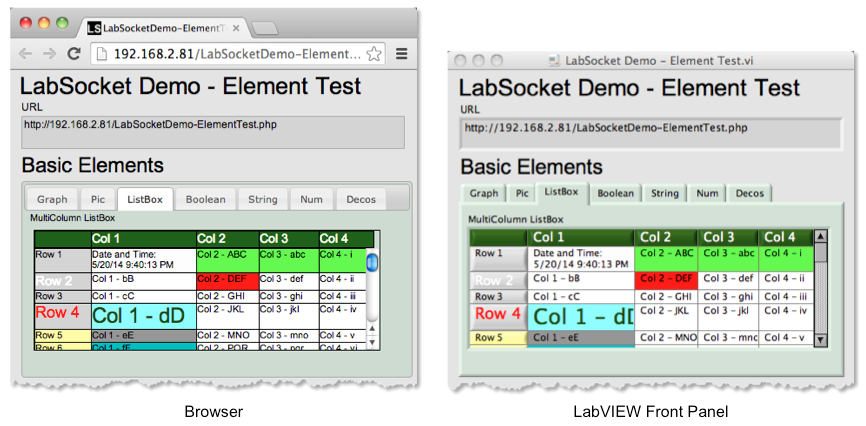The width and height of the screenshot is (866, 426).
Task: Click the Date and Time cell in the browser
Action: pyautogui.click(x=144, y=260)
